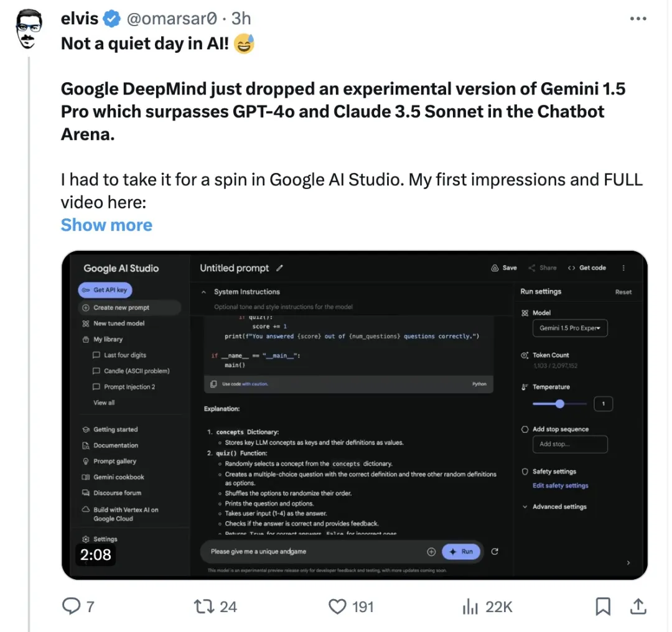Open the view analytics bar icon

[470, 606]
